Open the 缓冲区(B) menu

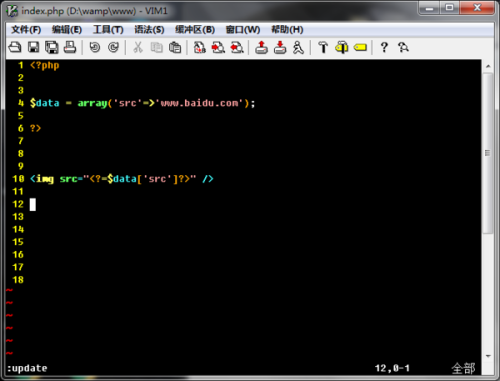click(x=195, y=30)
